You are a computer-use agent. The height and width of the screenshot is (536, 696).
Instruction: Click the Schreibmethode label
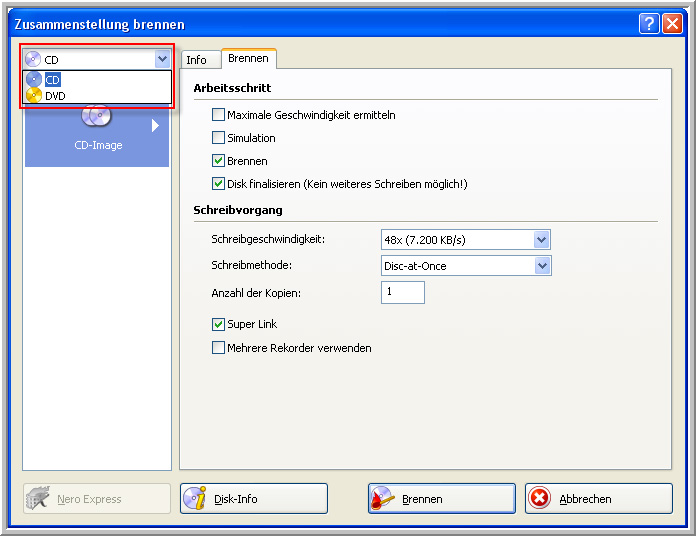click(252, 265)
